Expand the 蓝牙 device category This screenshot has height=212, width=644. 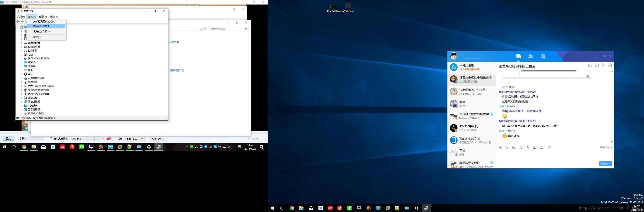point(22,74)
